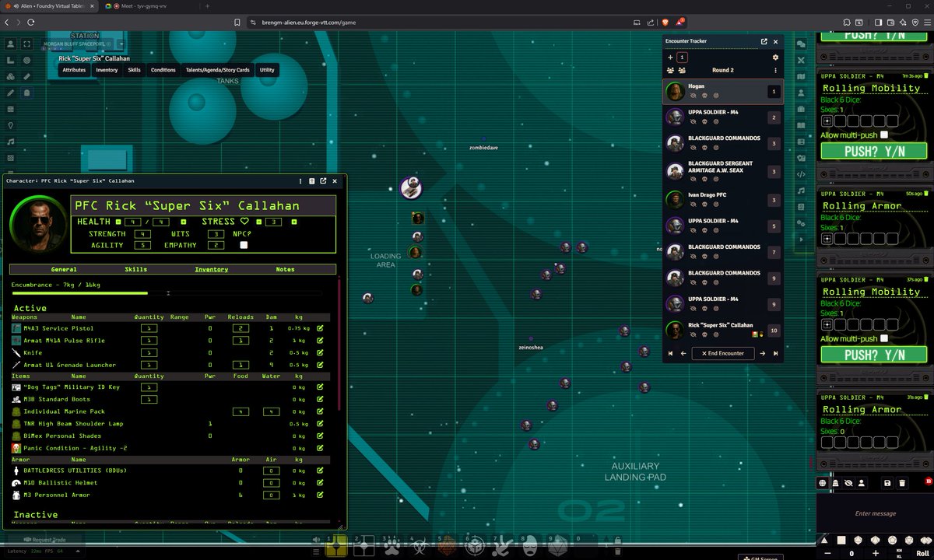Open the Playlists music sidebar tab
The width and height of the screenshot is (934, 560).
tap(799, 191)
